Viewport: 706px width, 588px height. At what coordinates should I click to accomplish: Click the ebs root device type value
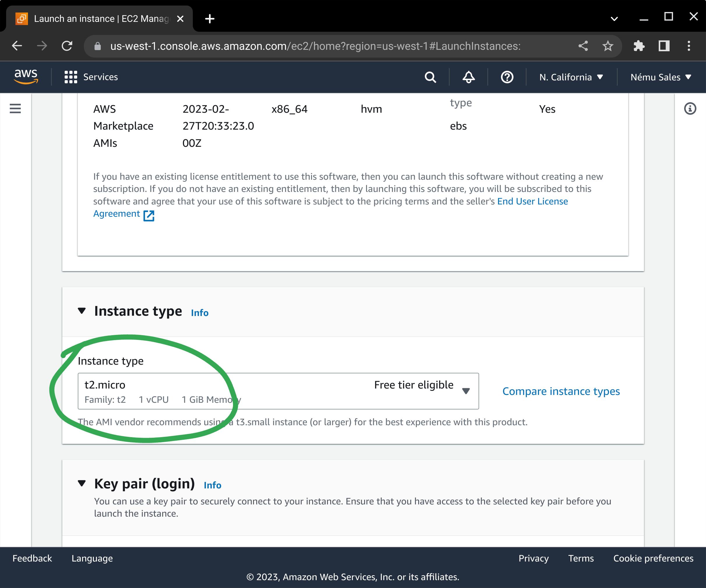coord(458,126)
